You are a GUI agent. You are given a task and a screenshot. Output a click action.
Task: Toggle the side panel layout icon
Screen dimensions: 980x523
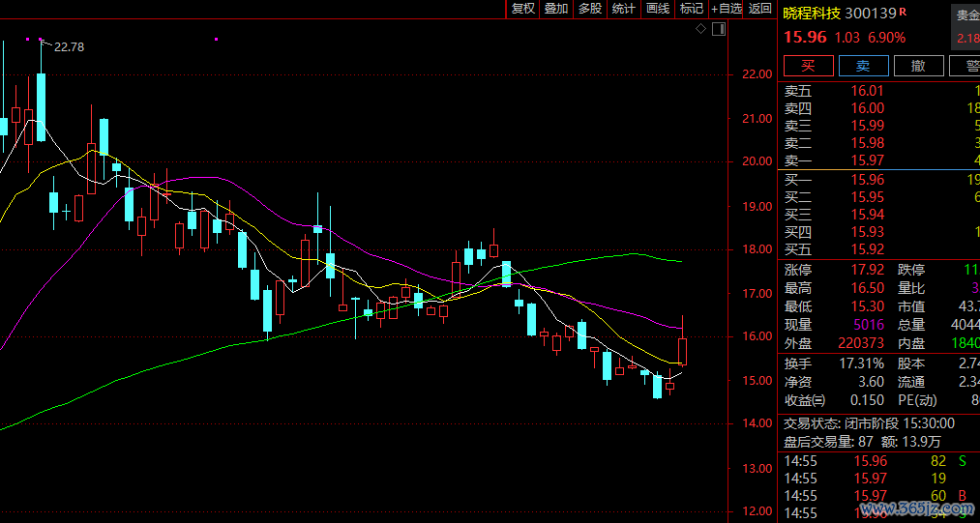pos(719,29)
